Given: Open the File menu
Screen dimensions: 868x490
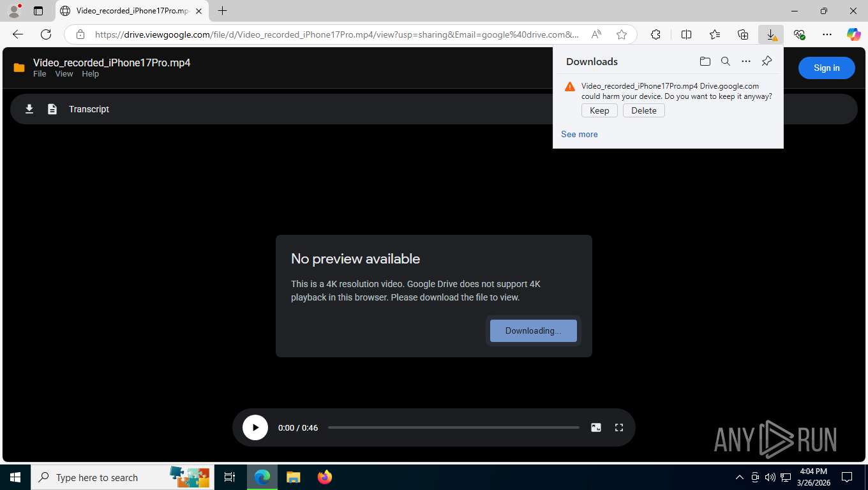Looking at the screenshot, I should click(x=40, y=74).
